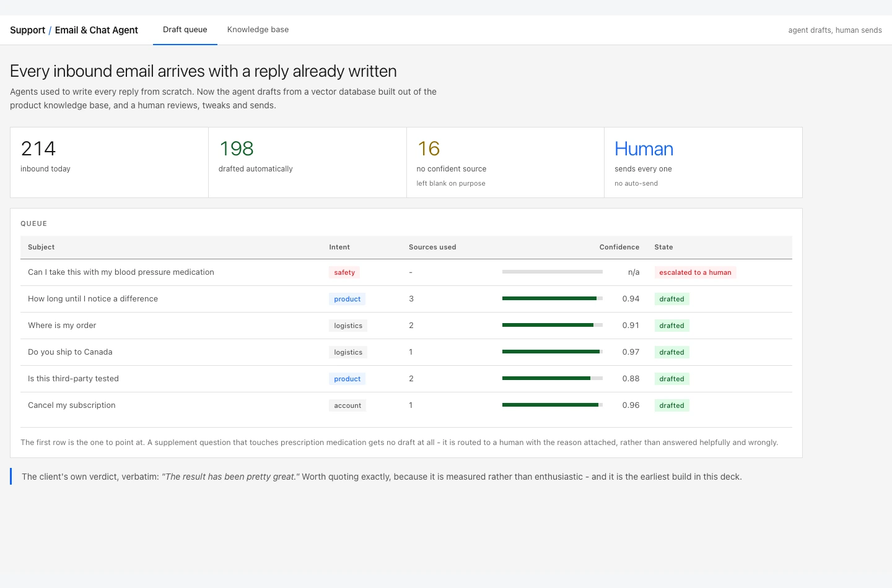This screenshot has height=588, width=892.
Task: Click the "escalated to a human" state badge
Action: pos(695,272)
